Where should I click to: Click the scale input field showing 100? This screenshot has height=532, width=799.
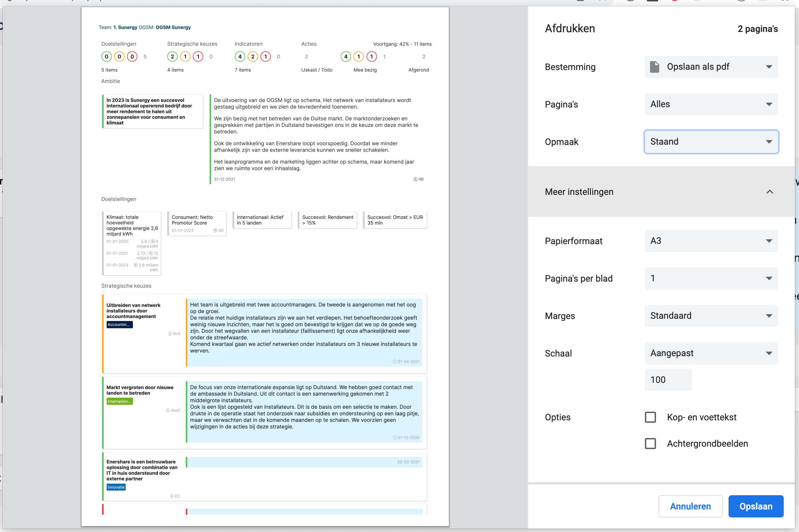click(x=668, y=380)
